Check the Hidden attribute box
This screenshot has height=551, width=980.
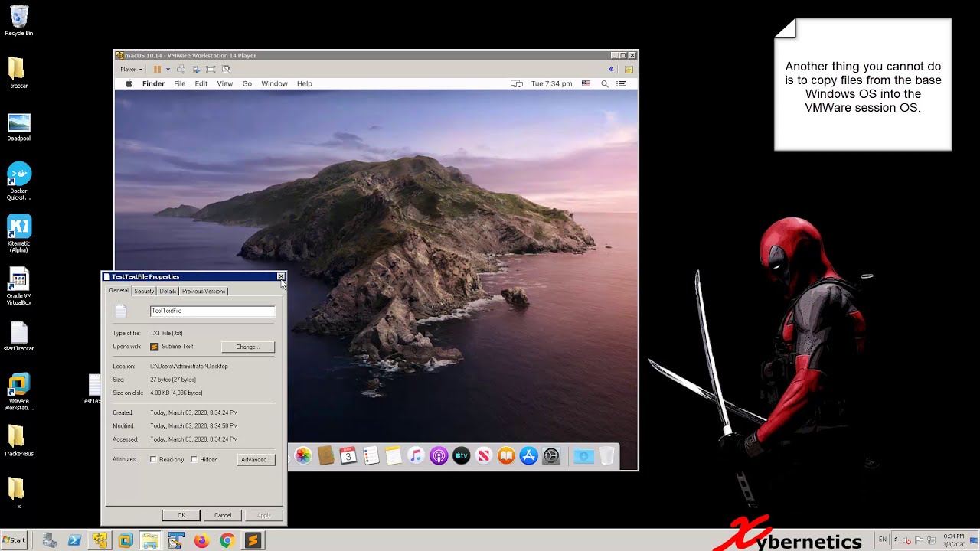click(x=194, y=460)
